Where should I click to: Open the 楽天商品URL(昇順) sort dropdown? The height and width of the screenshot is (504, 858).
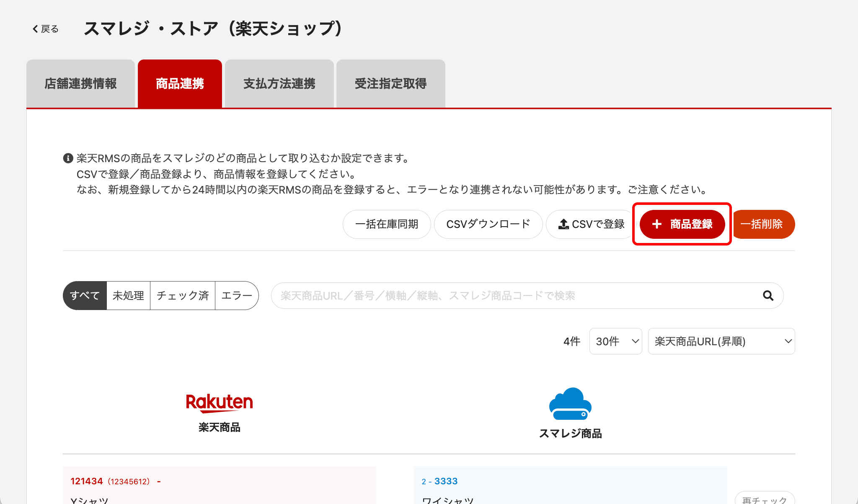721,341
